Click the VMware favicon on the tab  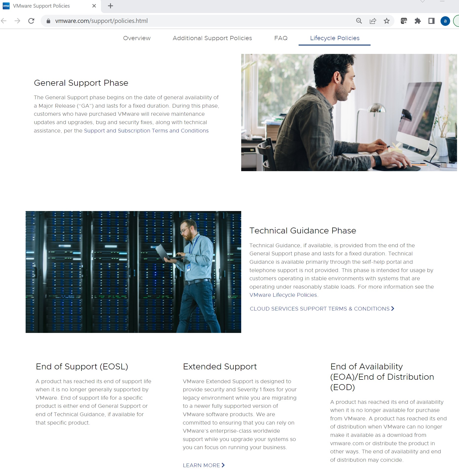(6, 6)
